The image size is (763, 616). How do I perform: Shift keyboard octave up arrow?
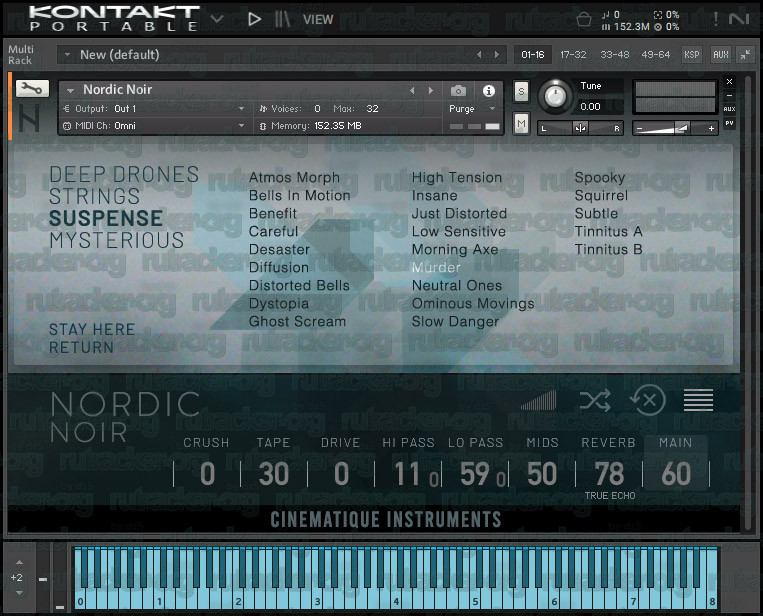19,562
